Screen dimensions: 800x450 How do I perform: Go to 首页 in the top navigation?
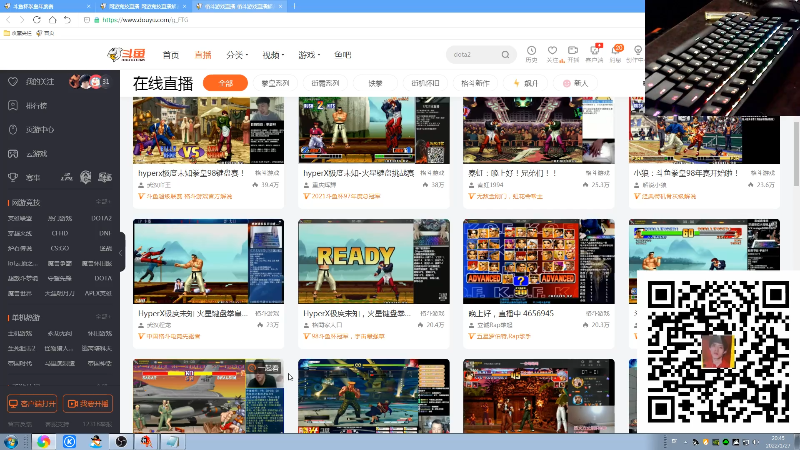pyautogui.click(x=170, y=55)
